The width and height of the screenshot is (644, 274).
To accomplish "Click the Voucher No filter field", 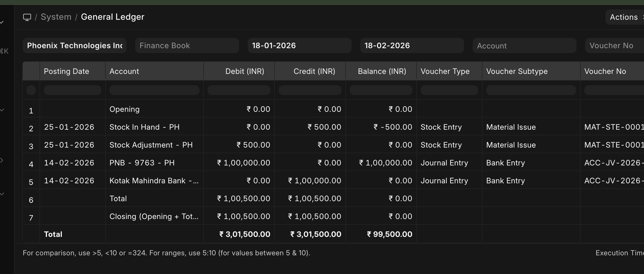I will pos(614,45).
